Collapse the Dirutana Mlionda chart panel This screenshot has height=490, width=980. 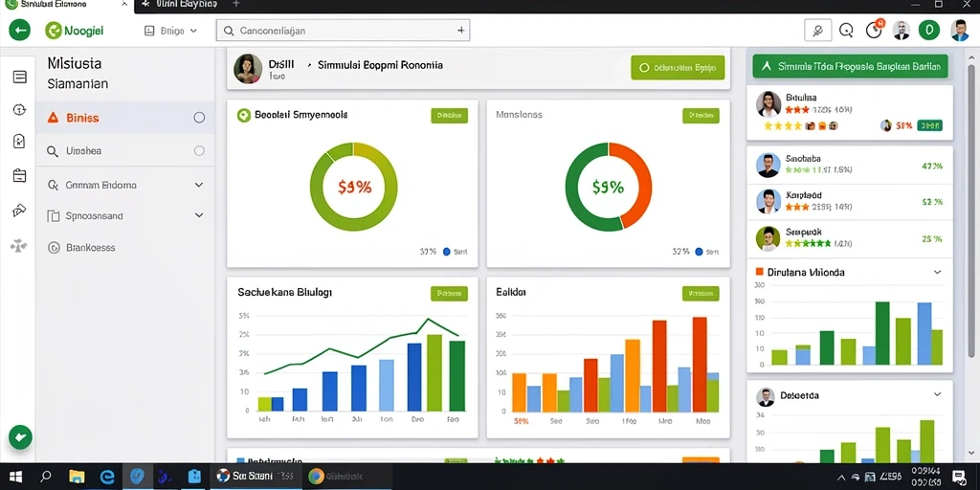[937, 272]
